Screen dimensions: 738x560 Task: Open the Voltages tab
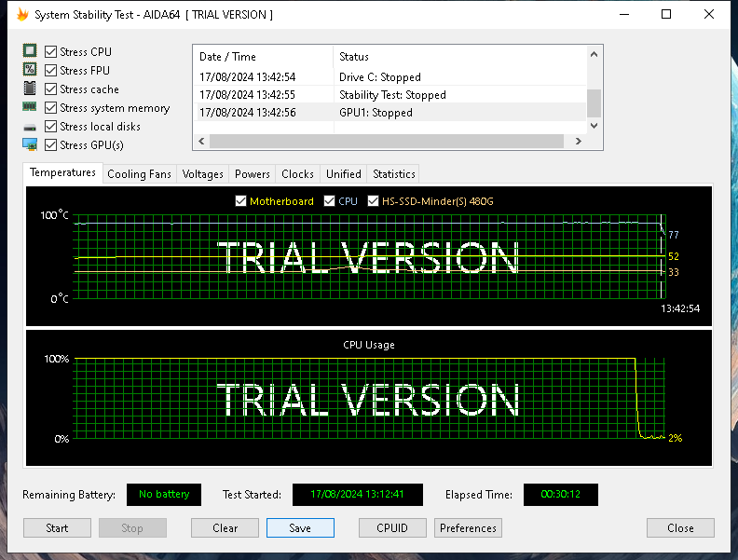coord(203,174)
